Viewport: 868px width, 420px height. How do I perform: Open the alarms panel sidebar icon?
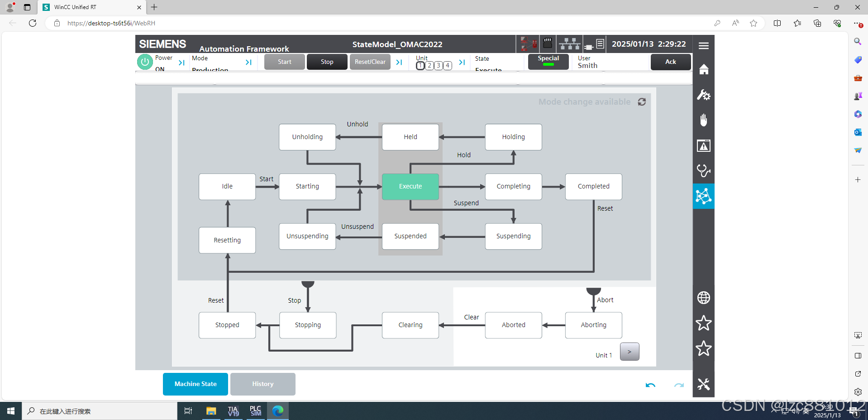(703, 145)
